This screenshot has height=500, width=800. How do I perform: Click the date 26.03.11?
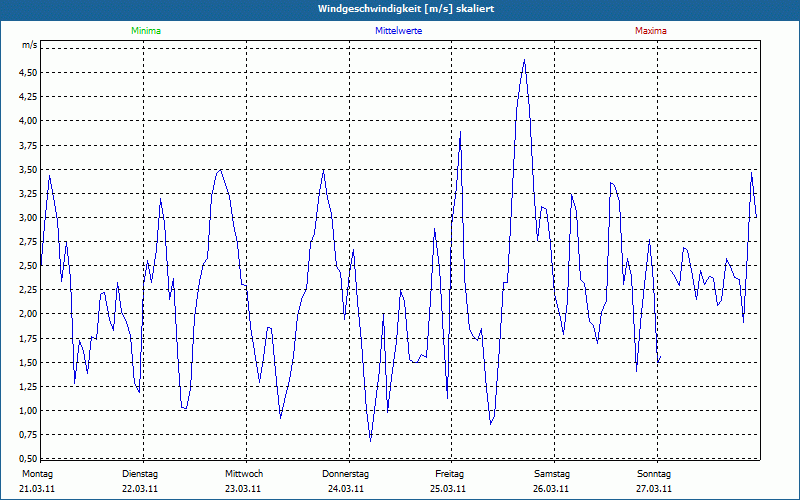click(551, 489)
